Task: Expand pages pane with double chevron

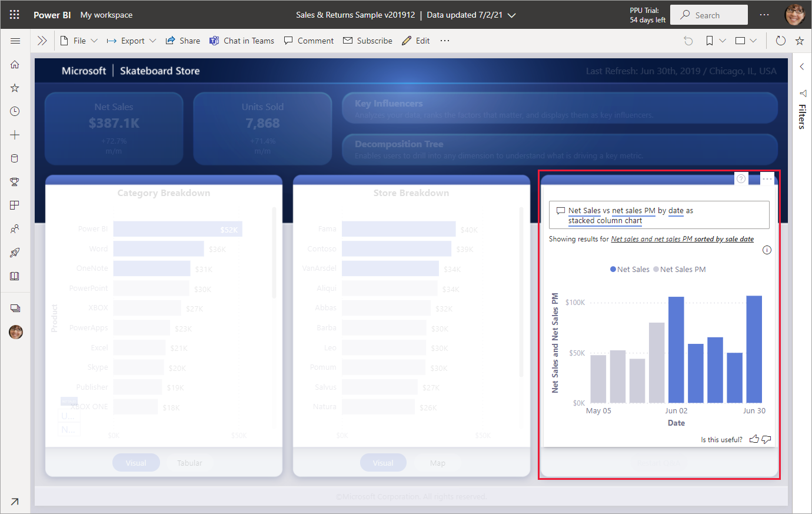Action: [42, 41]
